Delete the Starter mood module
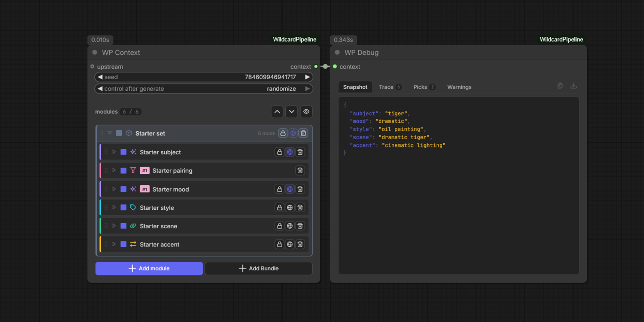This screenshot has height=322, width=644. click(300, 189)
